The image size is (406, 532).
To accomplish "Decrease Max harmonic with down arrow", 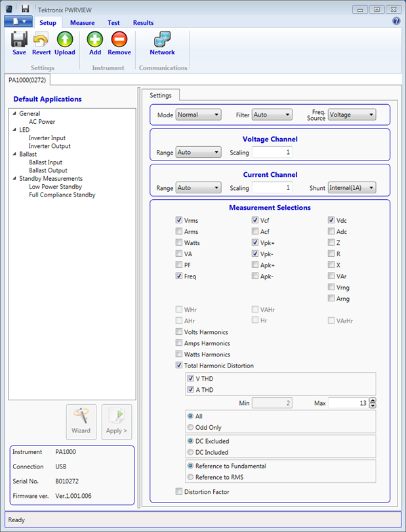I will tap(373, 406).
